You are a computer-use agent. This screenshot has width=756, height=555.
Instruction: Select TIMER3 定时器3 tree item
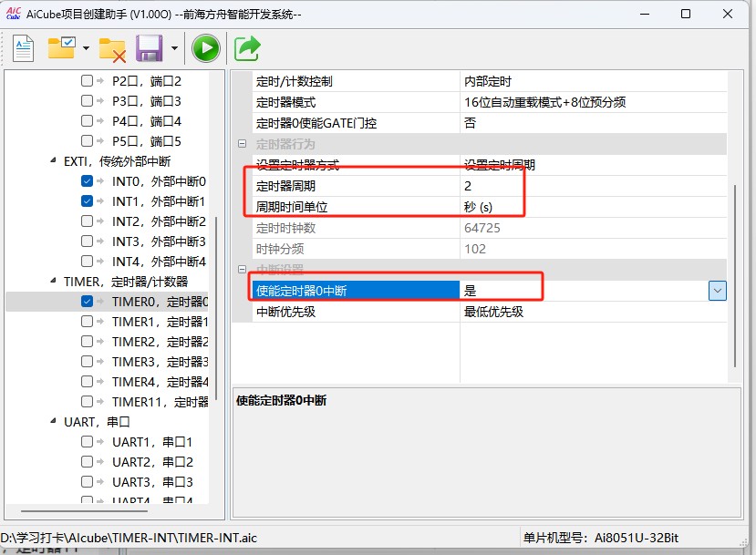[x=160, y=362]
